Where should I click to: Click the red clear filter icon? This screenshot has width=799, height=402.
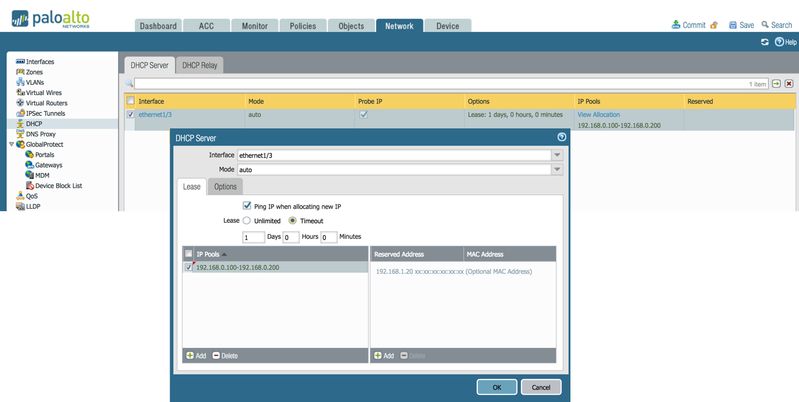789,84
